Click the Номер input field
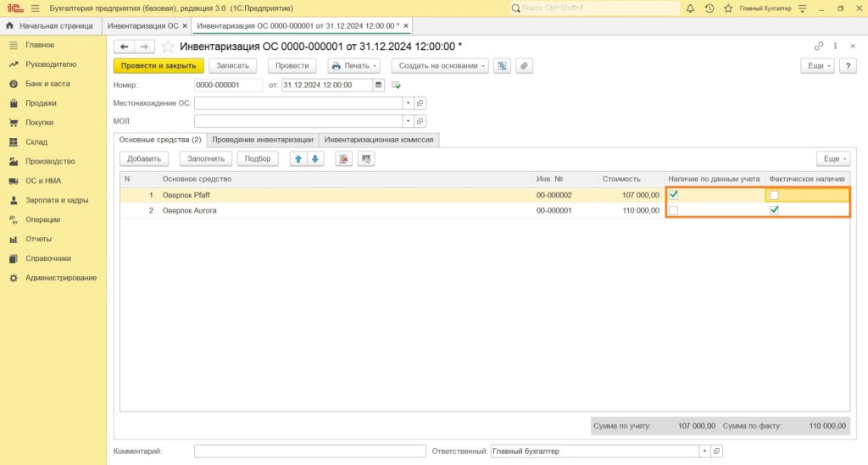The height and width of the screenshot is (465, 868). tap(228, 86)
